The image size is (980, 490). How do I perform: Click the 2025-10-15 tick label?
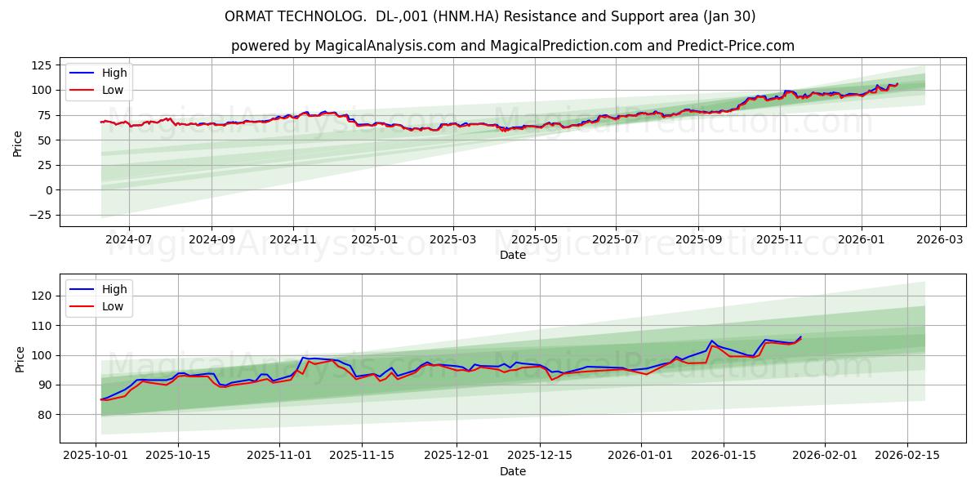pos(179,456)
